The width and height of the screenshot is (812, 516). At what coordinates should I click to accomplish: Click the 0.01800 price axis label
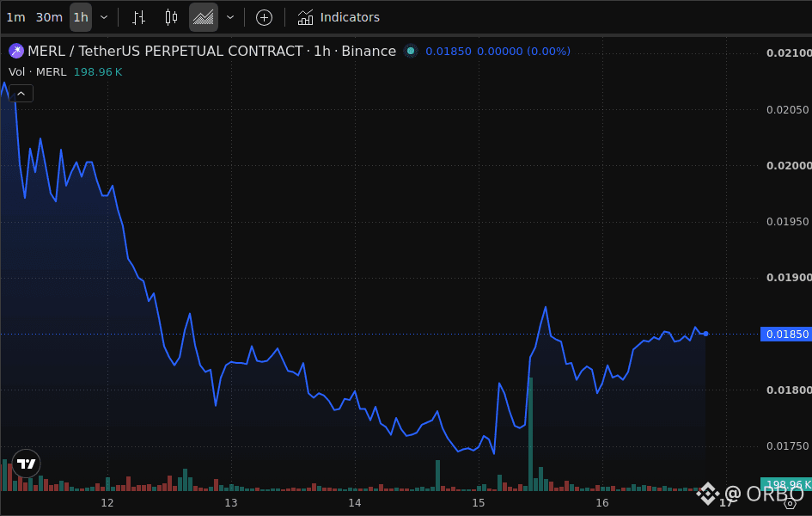pyautogui.click(x=789, y=390)
